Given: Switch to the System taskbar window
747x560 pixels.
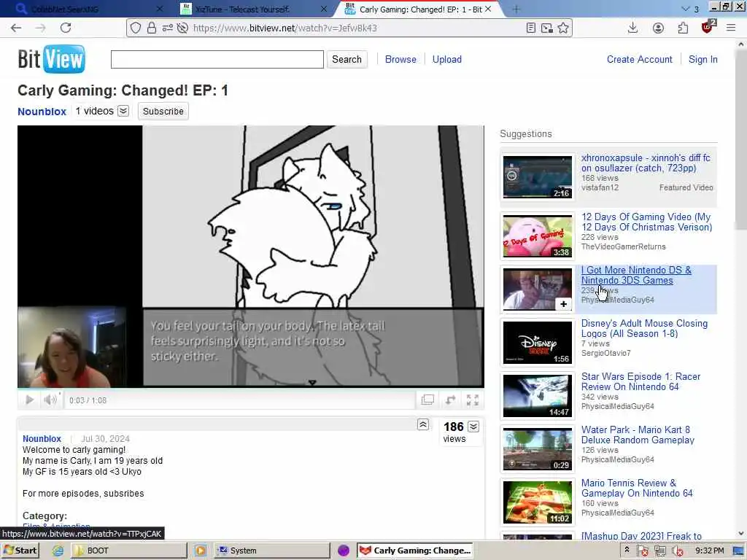Looking at the screenshot, I should tap(271, 551).
